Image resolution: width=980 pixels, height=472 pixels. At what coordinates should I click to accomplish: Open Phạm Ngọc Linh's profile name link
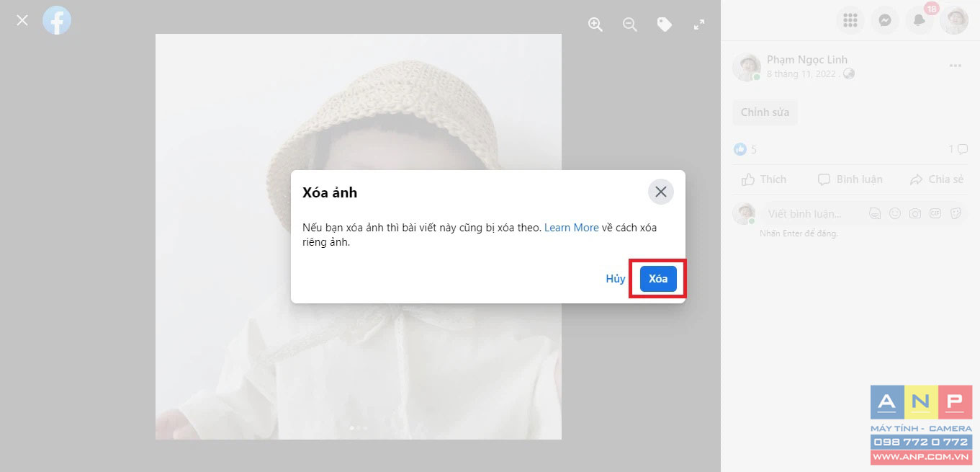(x=807, y=60)
